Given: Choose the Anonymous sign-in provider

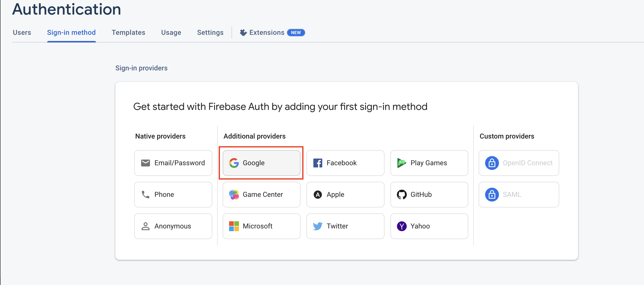Looking at the screenshot, I should pos(173,226).
